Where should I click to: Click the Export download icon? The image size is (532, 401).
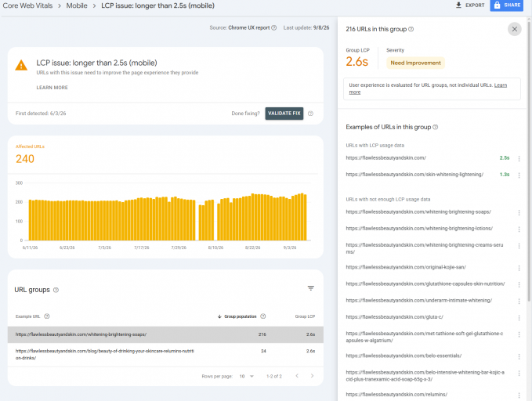click(x=458, y=5)
